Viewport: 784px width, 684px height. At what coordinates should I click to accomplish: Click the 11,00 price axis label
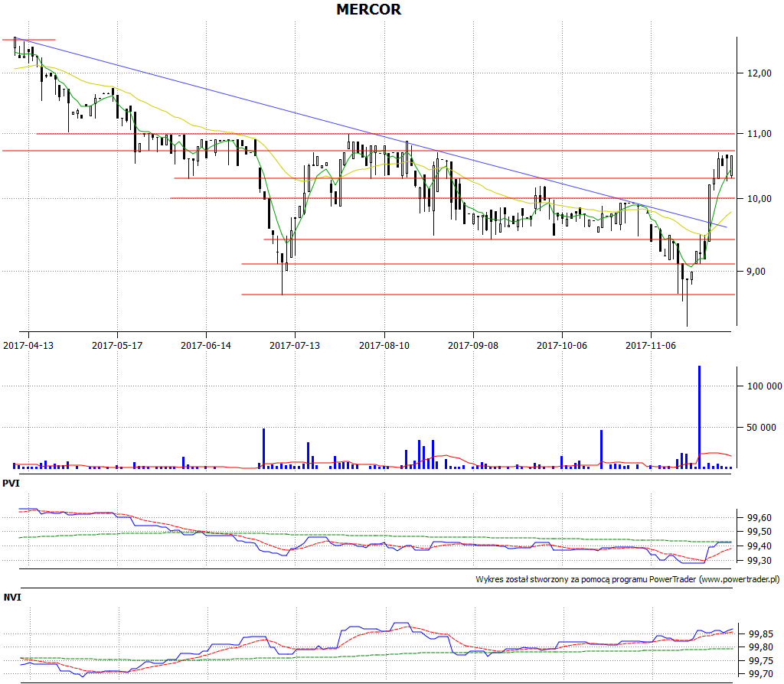pyautogui.click(x=759, y=133)
